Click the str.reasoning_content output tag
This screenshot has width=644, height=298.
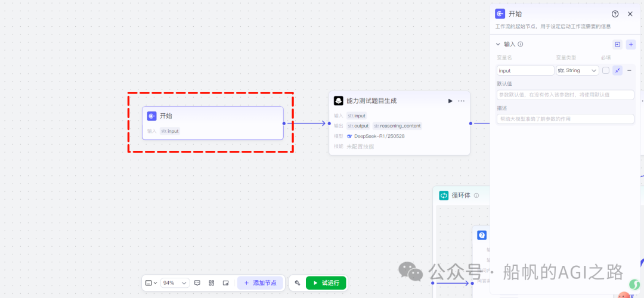397,126
